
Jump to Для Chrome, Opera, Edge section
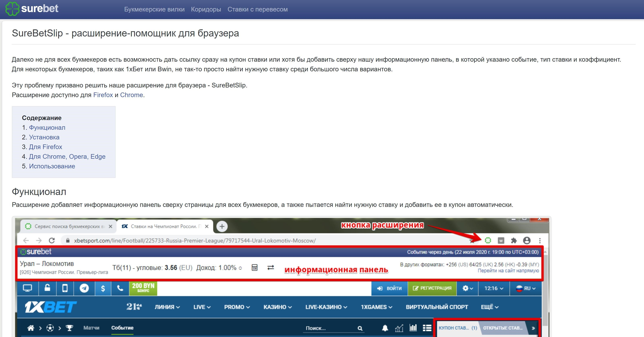coord(67,157)
